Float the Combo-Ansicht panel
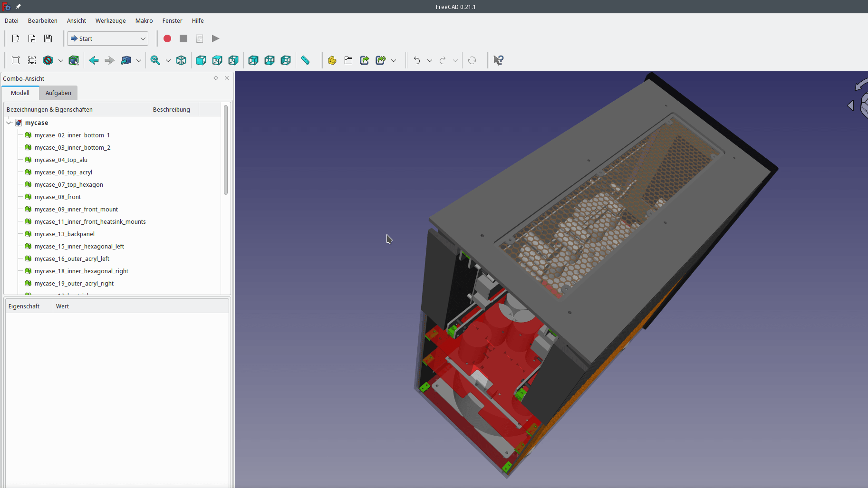This screenshot has height=488, width=868. (x=216, y=78)
